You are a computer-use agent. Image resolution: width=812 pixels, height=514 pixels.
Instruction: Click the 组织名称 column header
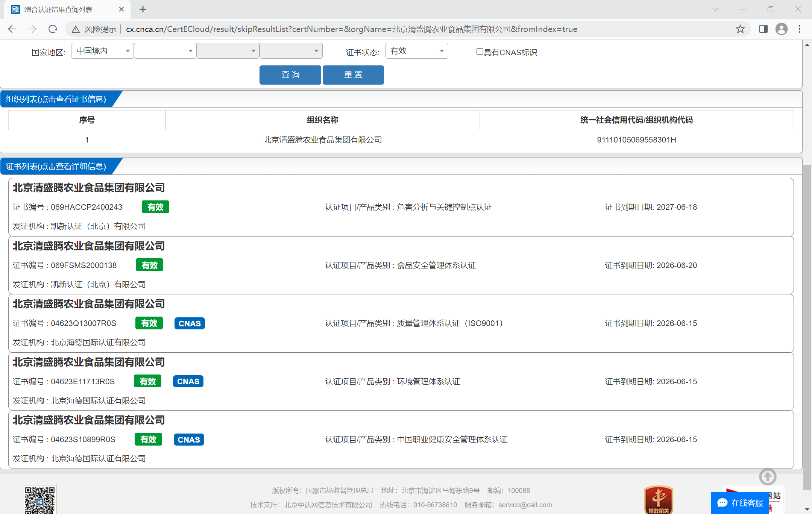coord(322,120)
